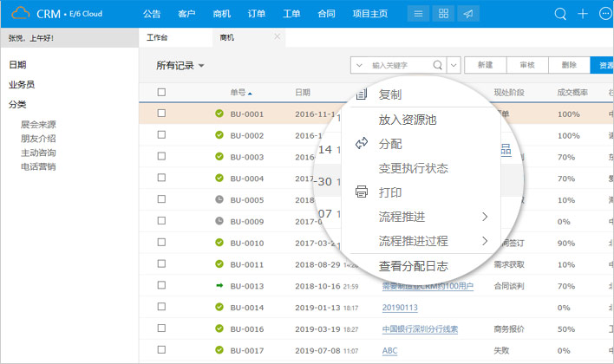Click the assign arrows icon beside 分配
The width and height of the screenshot is (614, 364).
pos(362,144)
